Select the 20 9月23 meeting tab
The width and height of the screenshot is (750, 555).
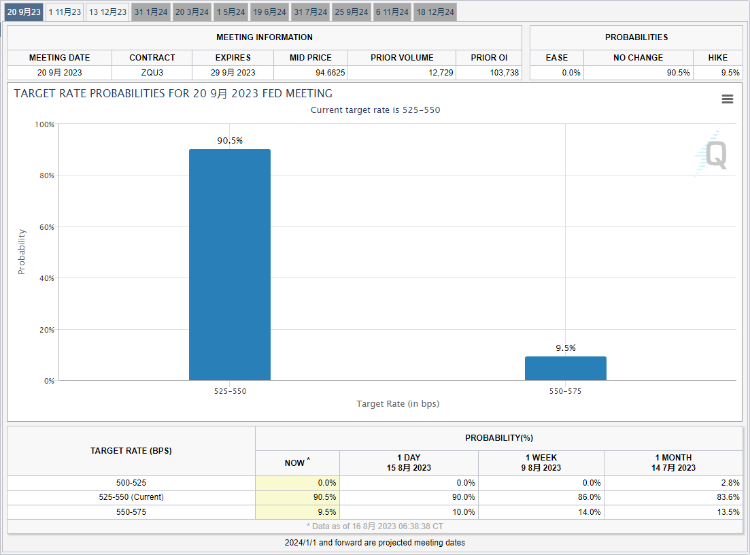coord(24,12)
